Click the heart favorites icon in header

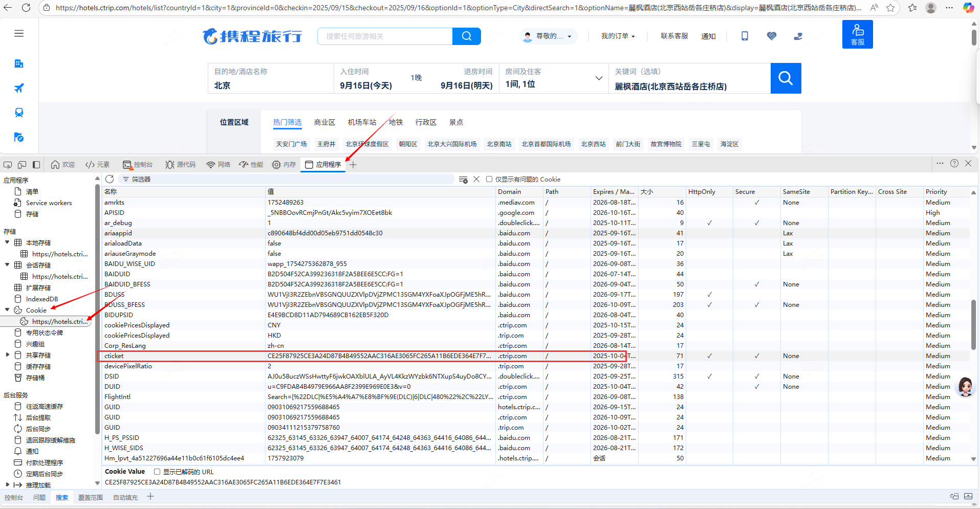[772, 36]
